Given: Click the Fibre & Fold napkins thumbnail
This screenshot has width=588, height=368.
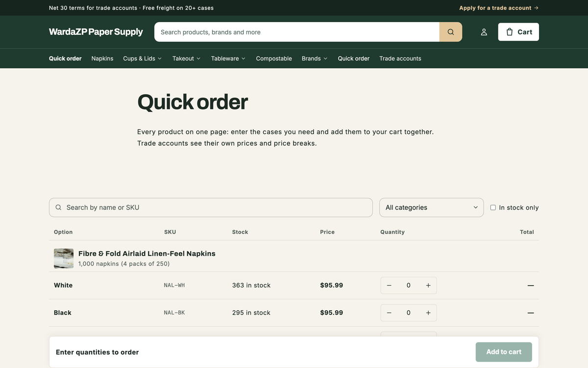Looking at the screenshot, I should [x=64, y=258].
